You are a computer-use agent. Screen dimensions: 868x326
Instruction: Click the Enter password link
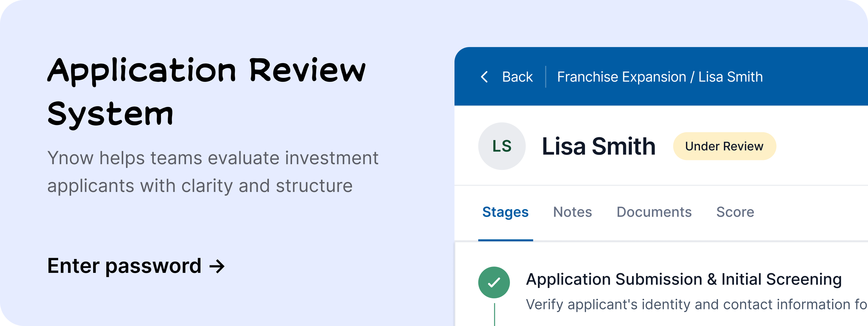tap(124, 266)
